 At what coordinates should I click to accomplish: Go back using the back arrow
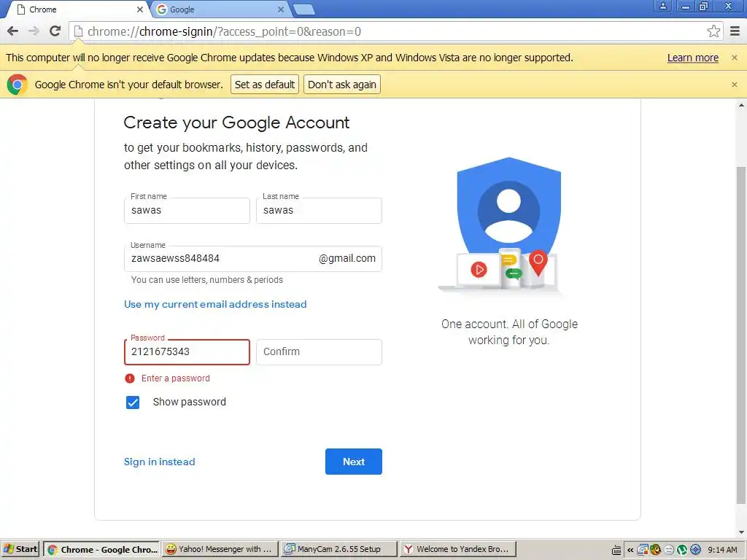pos(13,31)
